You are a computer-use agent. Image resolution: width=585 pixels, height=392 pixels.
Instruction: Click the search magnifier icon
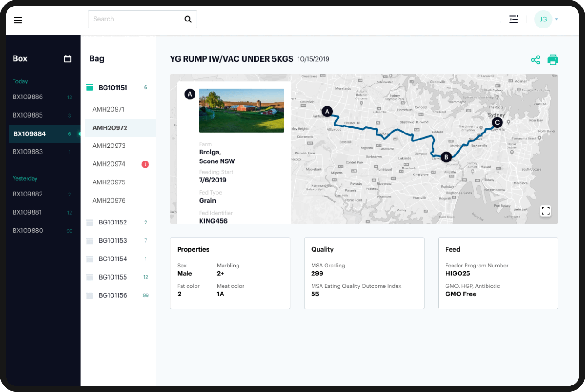pos(188,19)
